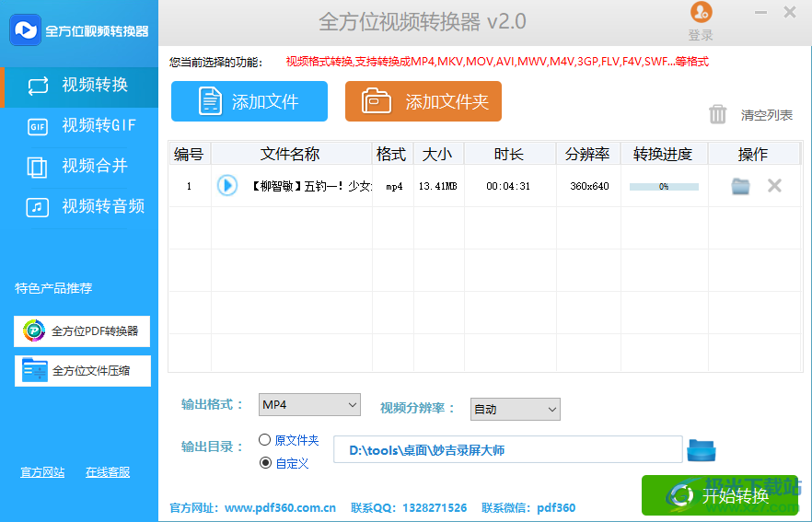Click the 编号 column header
Image resolution: width=812 pixels, height=522 pixels.
point(189,154)
